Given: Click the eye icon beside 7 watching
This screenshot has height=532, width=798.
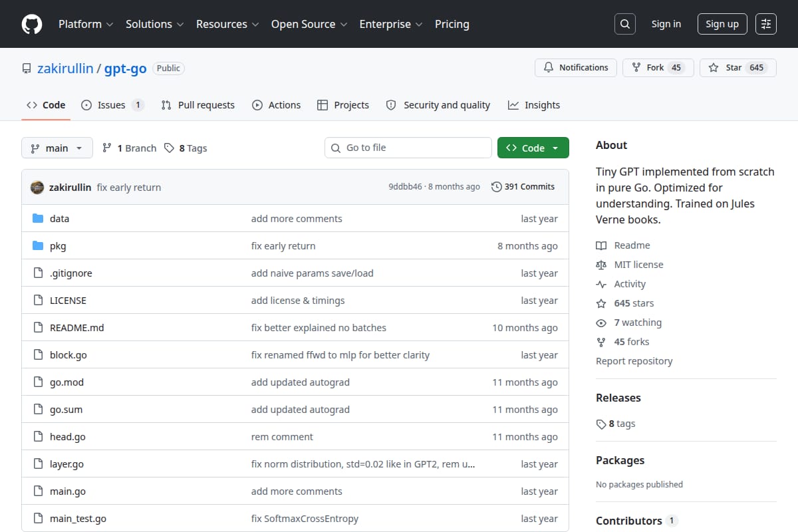Looking at the screenshot, I should pyautogui.click(x=601, y=323).
